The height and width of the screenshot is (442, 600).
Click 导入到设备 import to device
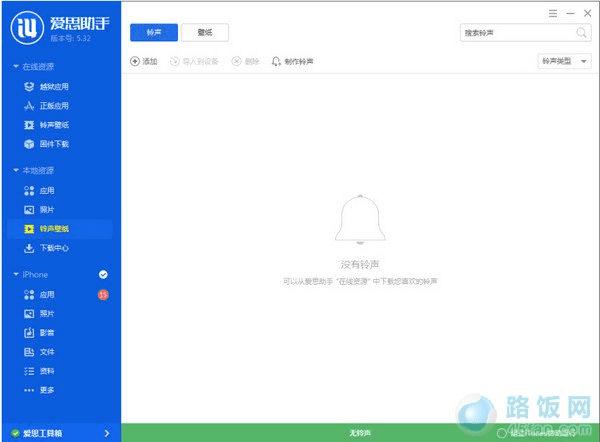pos(194,61)
